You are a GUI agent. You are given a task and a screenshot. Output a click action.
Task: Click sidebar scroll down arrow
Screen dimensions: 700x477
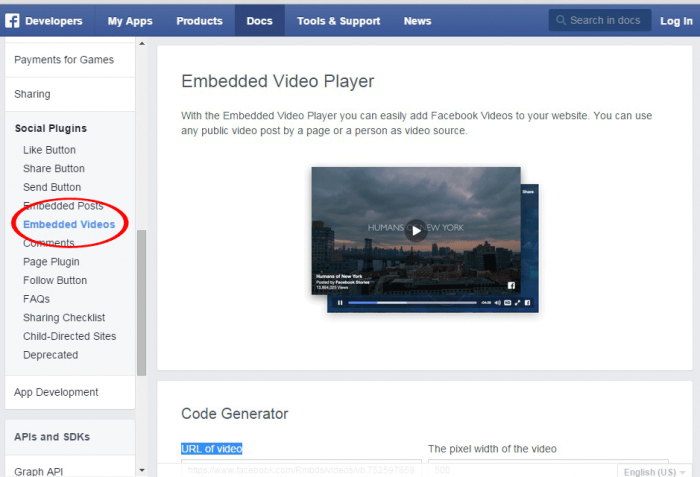pyautogui.click(x=142, y=470)
